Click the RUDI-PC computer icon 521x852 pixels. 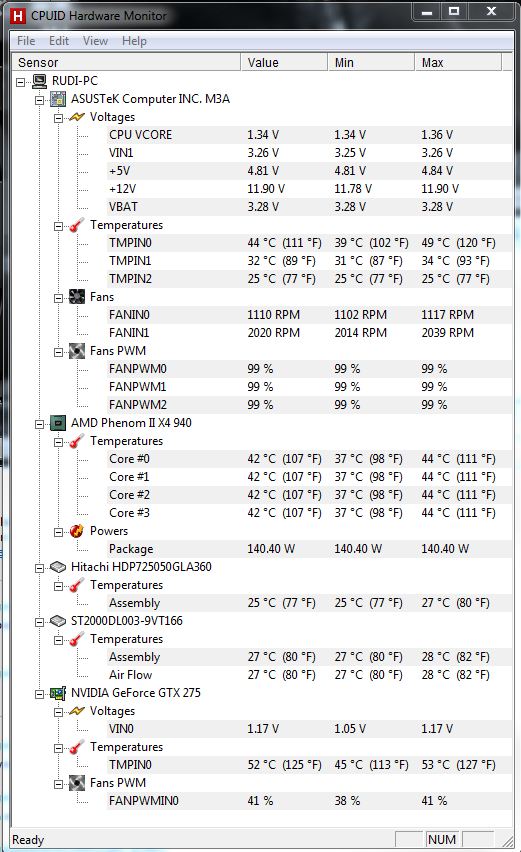39,81
